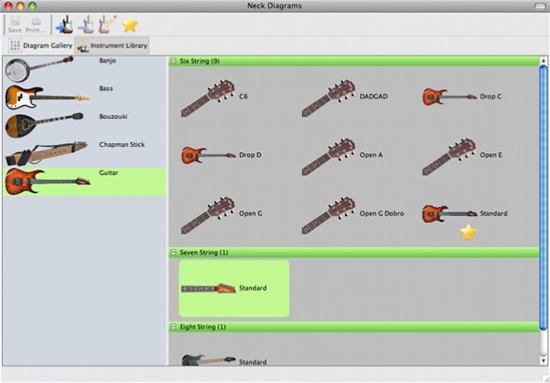Collapse the Eight String group

click(173, 327)
